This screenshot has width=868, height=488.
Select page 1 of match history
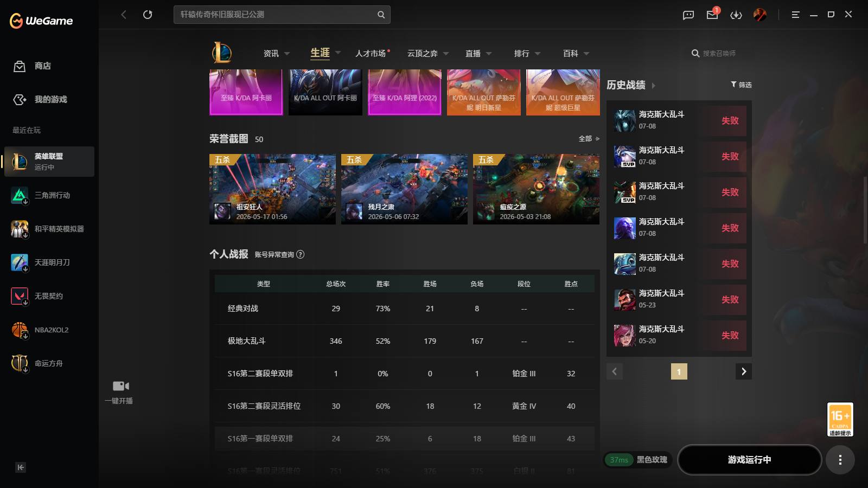(x=679, y=371)
